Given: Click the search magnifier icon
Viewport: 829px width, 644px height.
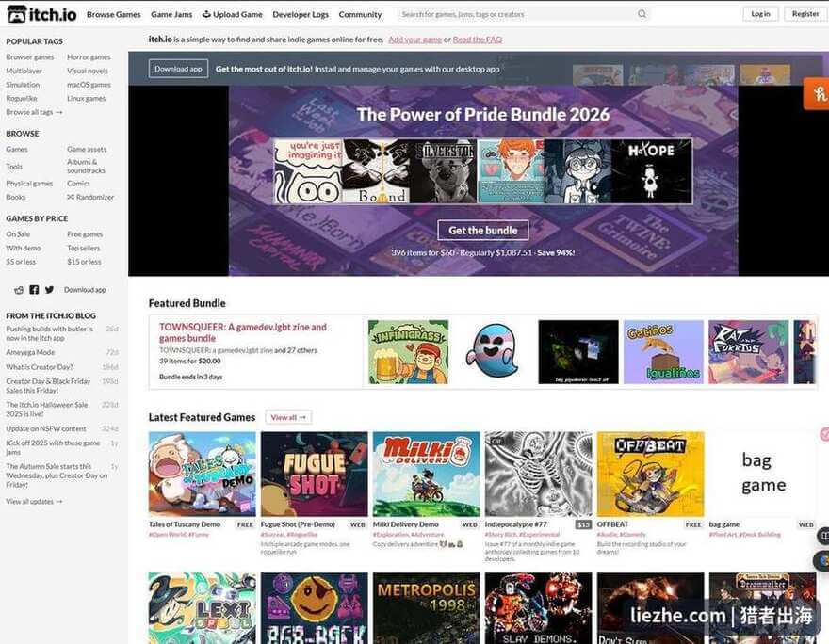Looking at the screenshot, I should [642, 14].
